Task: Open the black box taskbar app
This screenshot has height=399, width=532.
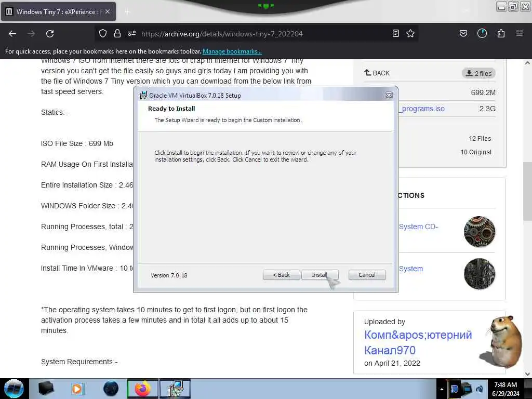Action: click(x=46, y=389)
